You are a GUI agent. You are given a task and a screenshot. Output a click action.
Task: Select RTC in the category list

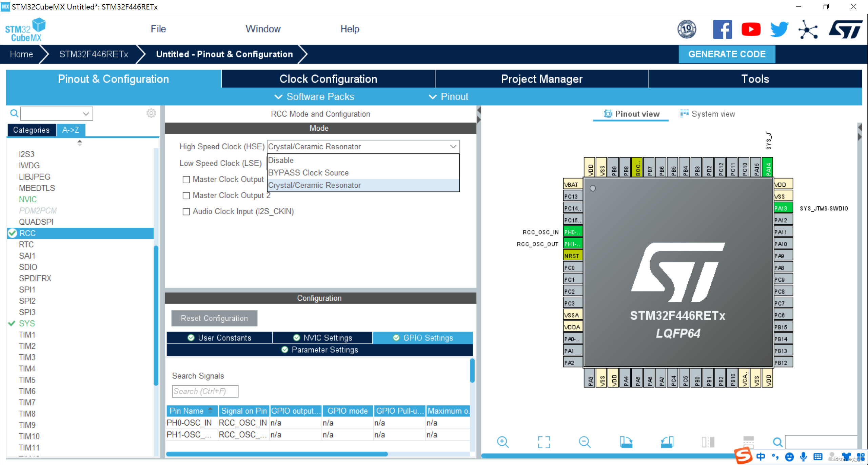coord(26,244)
